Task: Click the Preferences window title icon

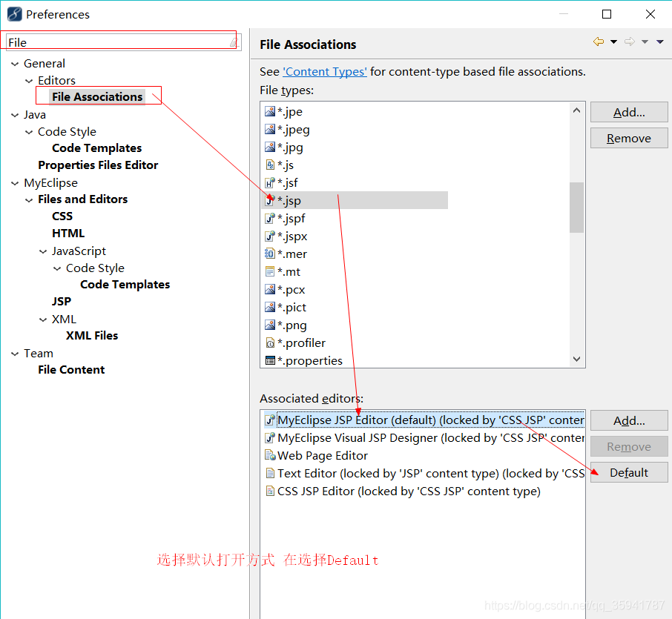Action: [15, 14]
